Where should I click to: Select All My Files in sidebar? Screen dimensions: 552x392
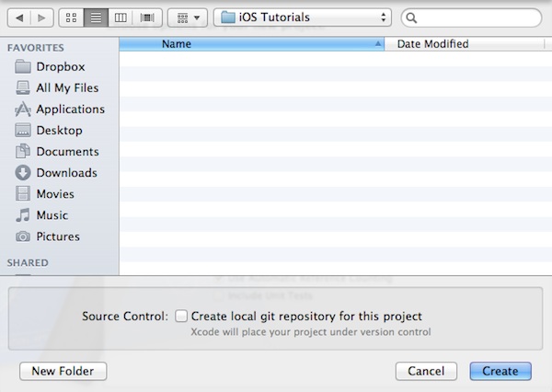(66, 87)
